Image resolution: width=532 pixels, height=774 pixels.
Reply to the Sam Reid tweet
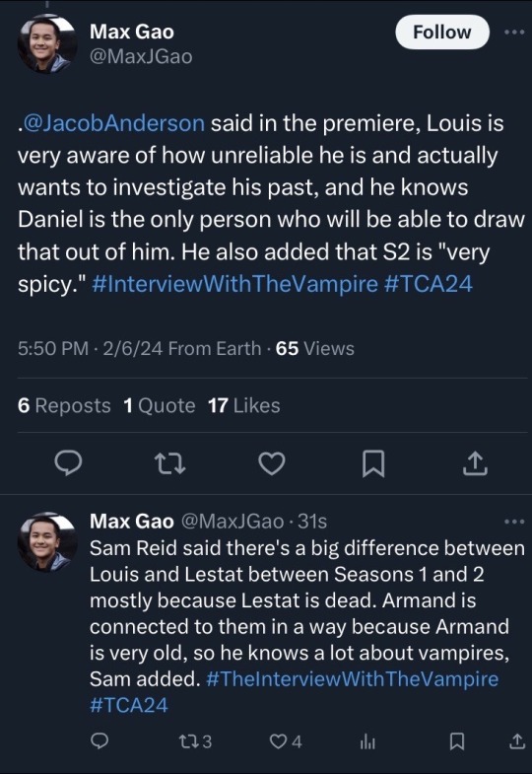coord(100,740)
